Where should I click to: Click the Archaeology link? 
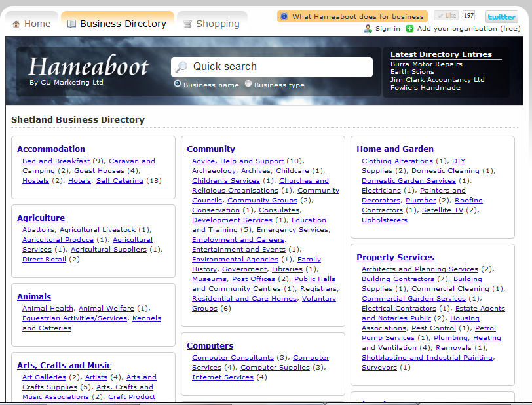pyautogui.click(x=214, y=171)
